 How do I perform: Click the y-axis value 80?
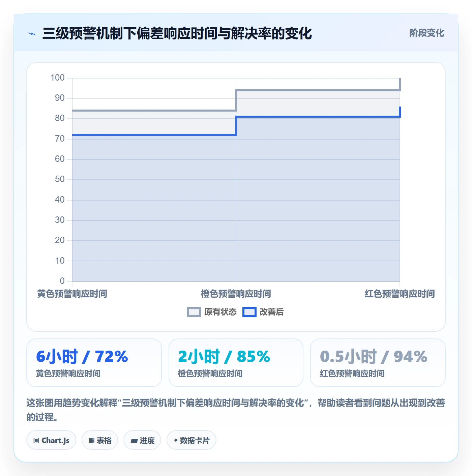pyautogui.click(x=60, y=118)
